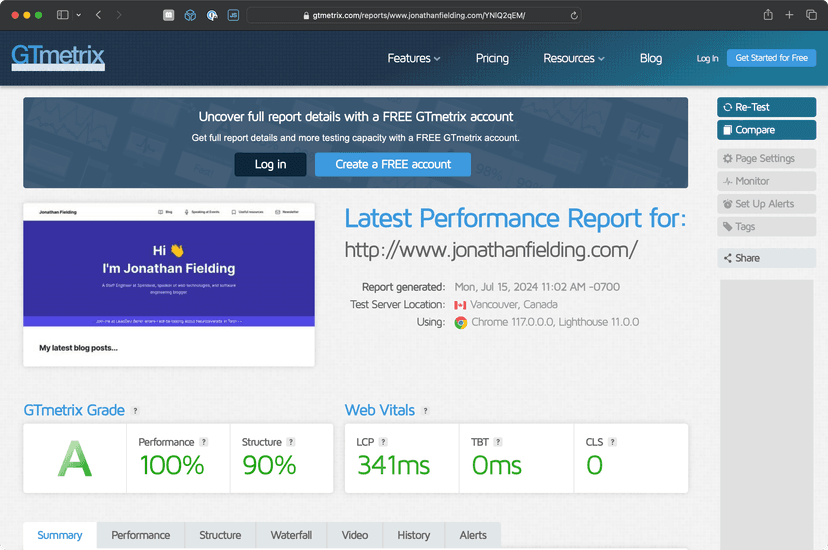This screenshot has height=550, width=828.
Task: Show Safari's tab overview icon
Action: coord(811,15)
